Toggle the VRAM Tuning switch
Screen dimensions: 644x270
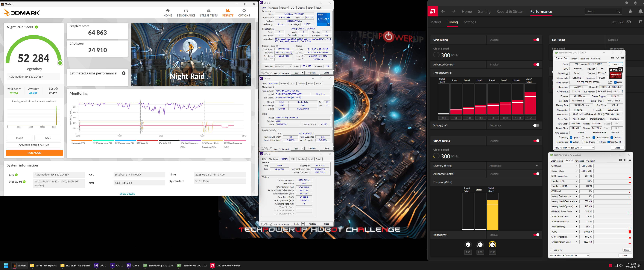pos(536,141)
